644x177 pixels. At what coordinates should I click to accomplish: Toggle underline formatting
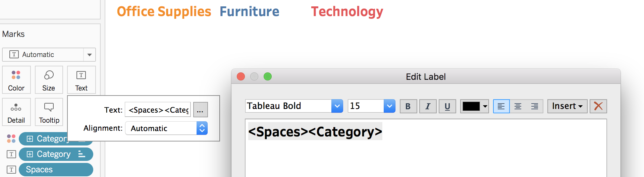tap(447, 106)
